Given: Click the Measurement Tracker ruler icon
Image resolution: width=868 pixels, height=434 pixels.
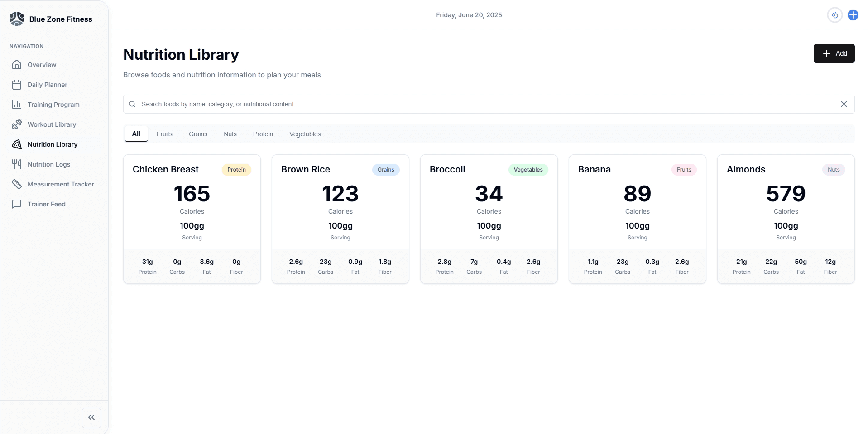Looking at the screenshot, I should [x=17, y=184].
